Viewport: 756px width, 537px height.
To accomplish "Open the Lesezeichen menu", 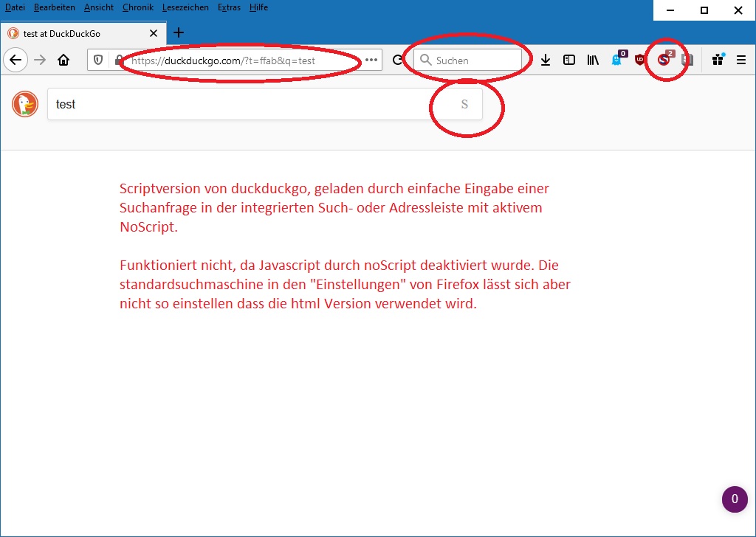I will [185, 7].
